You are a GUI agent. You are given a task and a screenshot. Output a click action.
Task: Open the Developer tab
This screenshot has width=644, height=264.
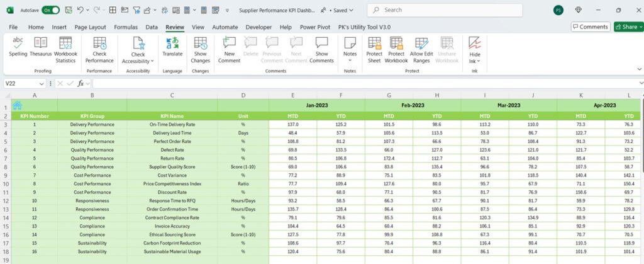click(258, 27)
